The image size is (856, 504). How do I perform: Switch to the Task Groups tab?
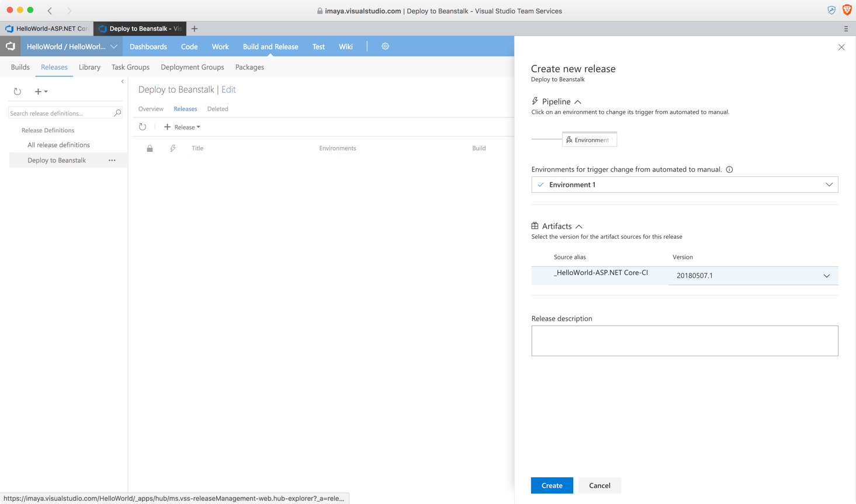click(x=130, y=67)
